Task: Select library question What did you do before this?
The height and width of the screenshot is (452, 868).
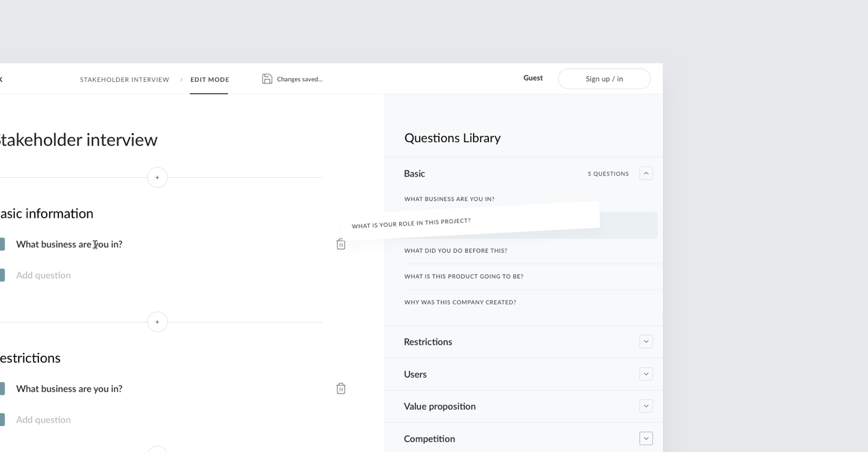Action: [x=456, y=250]
